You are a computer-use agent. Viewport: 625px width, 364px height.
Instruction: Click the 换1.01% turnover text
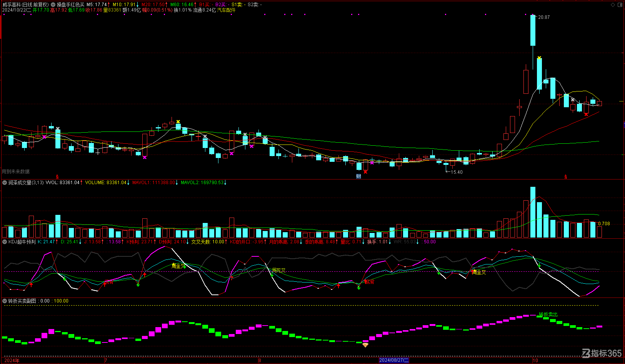183,10
